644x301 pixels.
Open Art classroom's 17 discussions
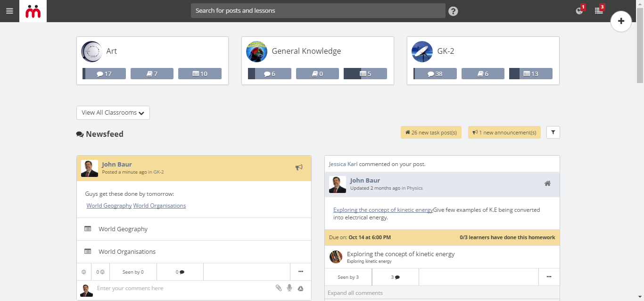[104, 74]
